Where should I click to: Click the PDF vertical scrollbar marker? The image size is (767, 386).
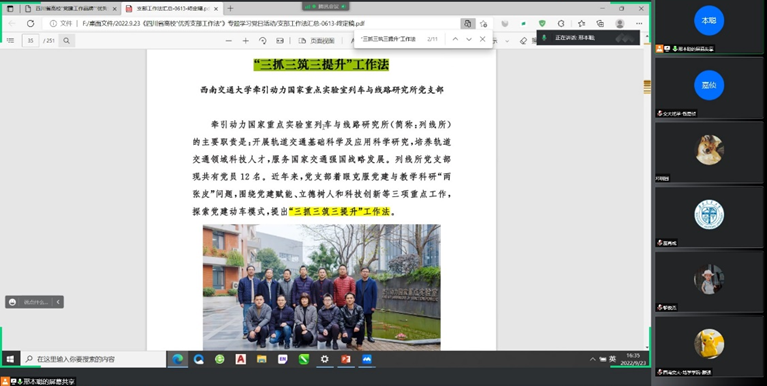point(647,87)
